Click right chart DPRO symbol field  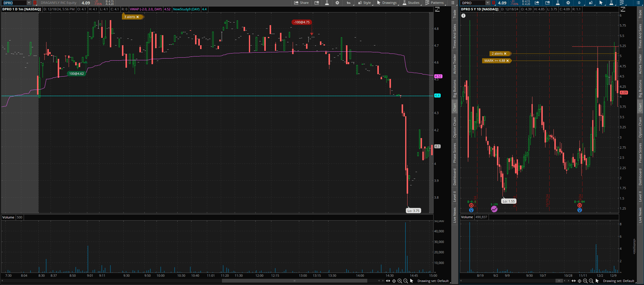(473, 3)
